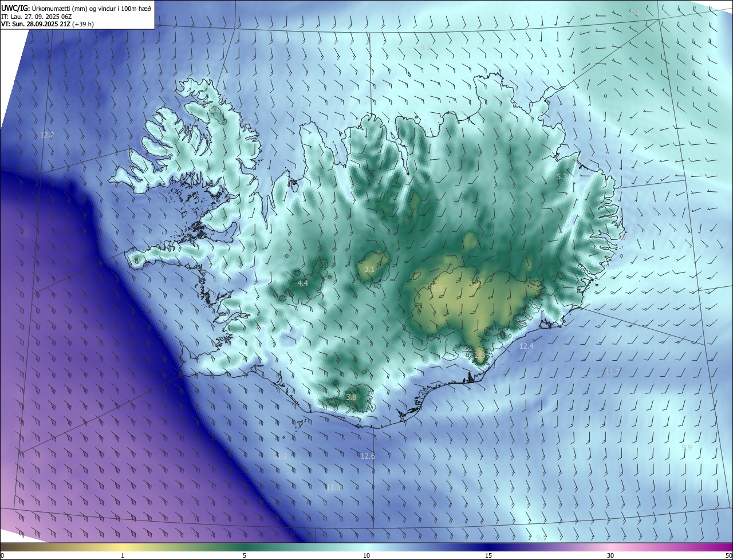733x560 pixels.
Task: Click the 12.2 value label on the map
Action: pyautogui.click(x=47, y=135)
